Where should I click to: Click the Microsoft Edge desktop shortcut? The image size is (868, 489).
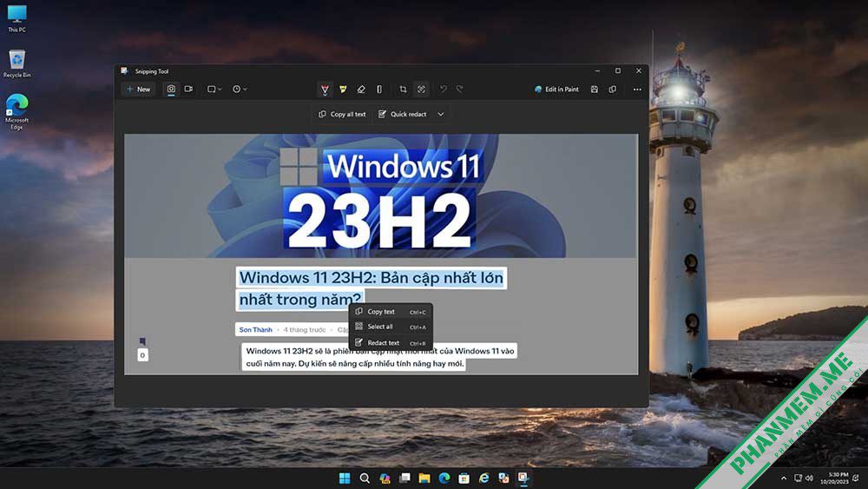[x=16, y=112]
